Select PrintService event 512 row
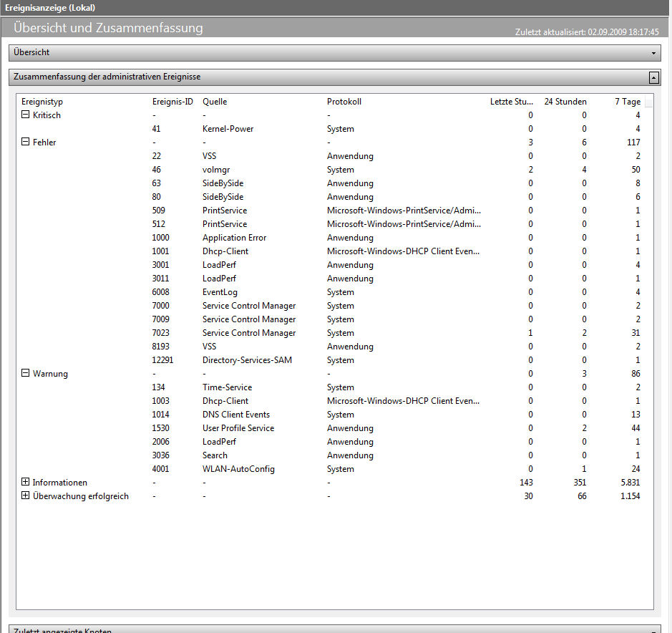Screen dimensions: 672x633 click(x=334, y=224)
